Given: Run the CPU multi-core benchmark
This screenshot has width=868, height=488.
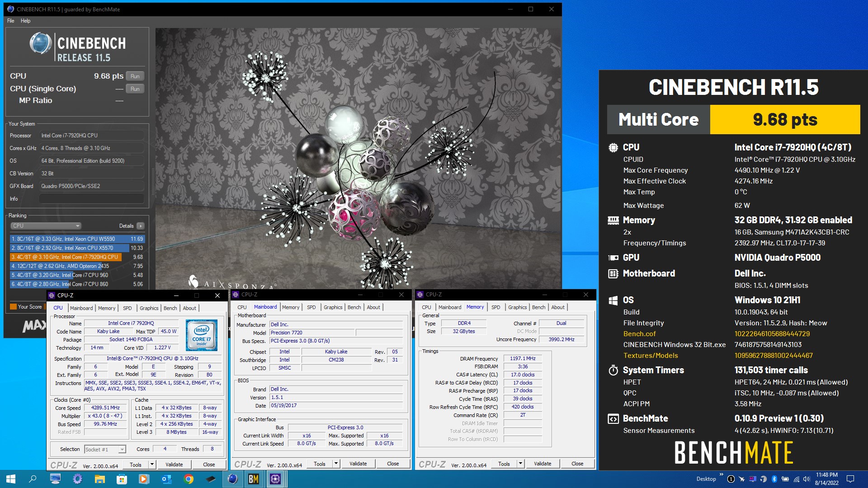Looking at the screenshot, I should pyautogui.click(x=135, y=76).
